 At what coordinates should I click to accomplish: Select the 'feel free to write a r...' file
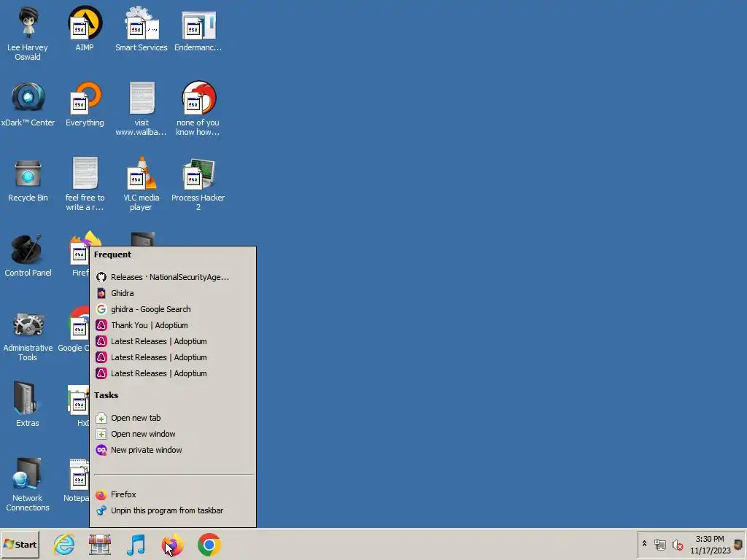[x=85, y=184]
